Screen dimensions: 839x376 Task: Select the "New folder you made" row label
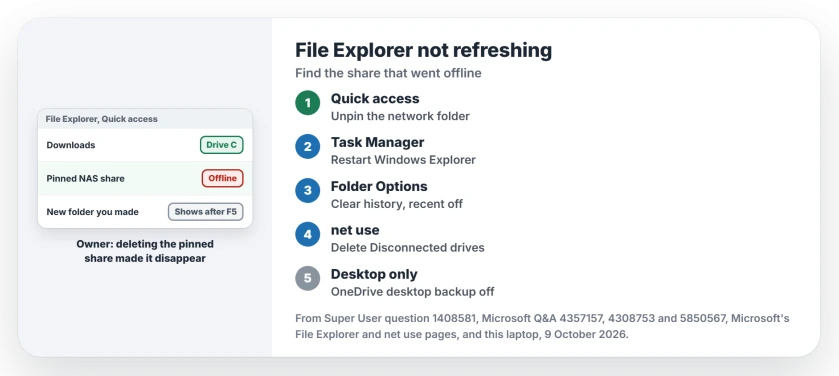click(93, 212)
